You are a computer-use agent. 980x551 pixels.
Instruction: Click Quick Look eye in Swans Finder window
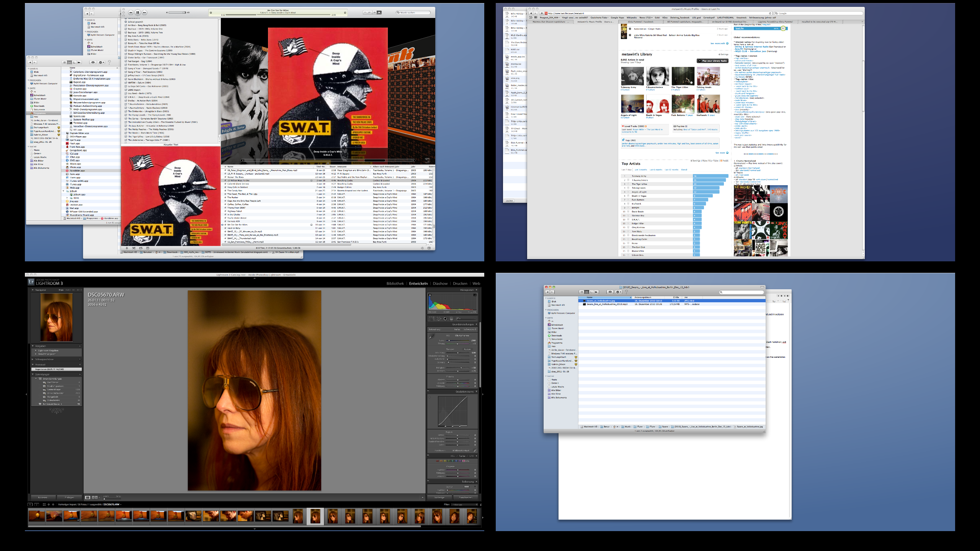(610, 292)
